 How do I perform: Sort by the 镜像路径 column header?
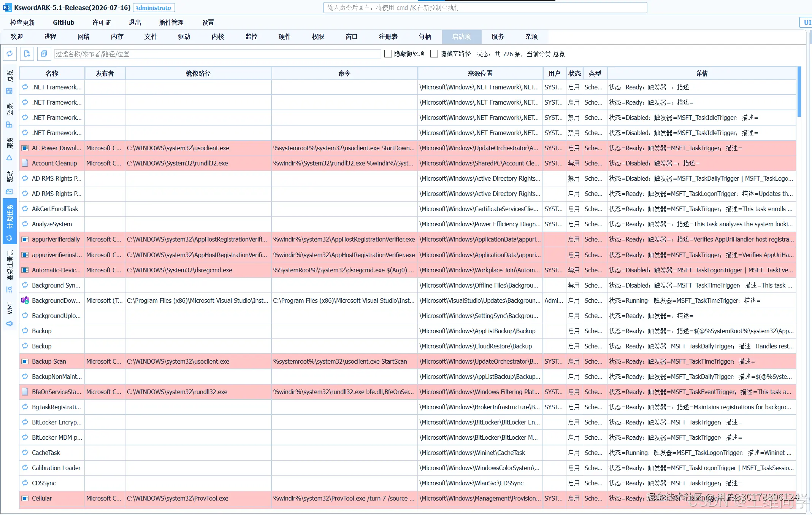pyautogui.click(x=198, y=73)
